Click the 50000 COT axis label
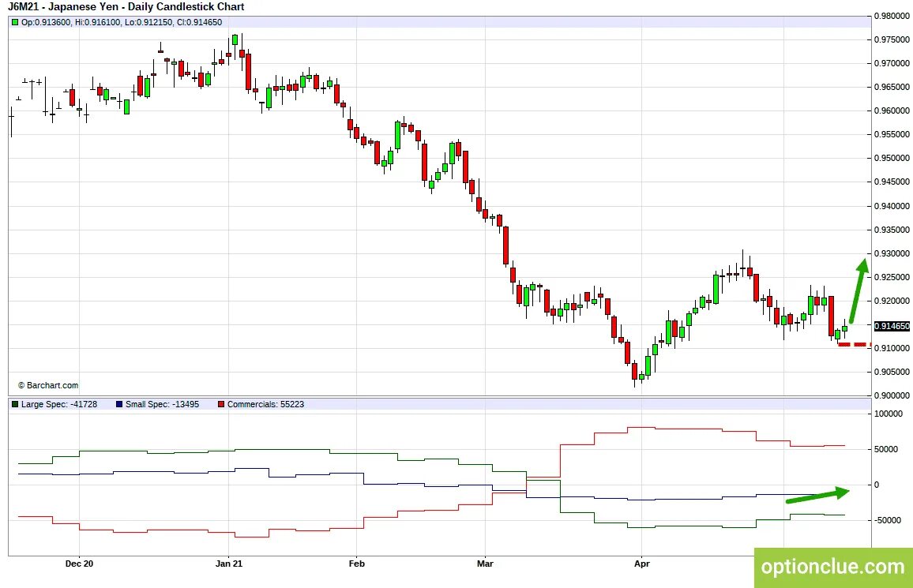The height and width of the screenshot is (588, 913). 886,450
